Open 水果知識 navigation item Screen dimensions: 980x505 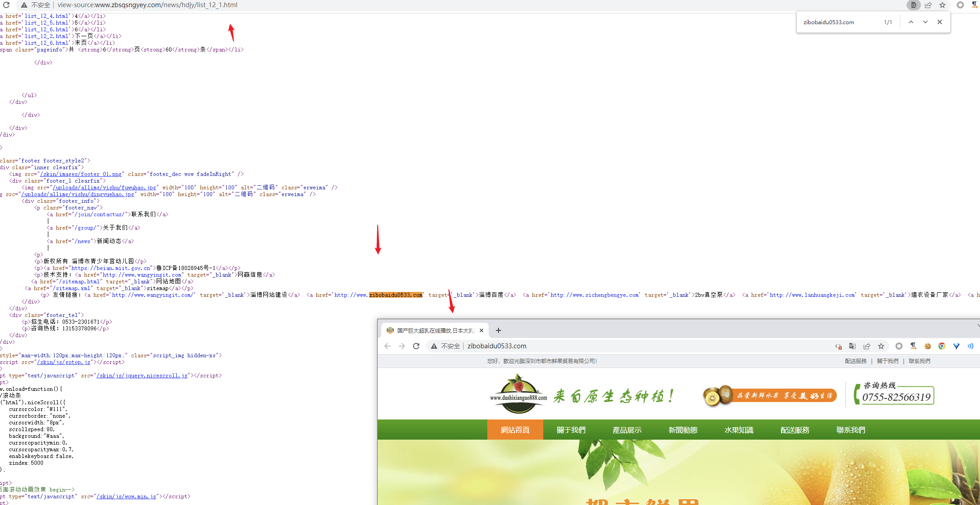[739, 430]
